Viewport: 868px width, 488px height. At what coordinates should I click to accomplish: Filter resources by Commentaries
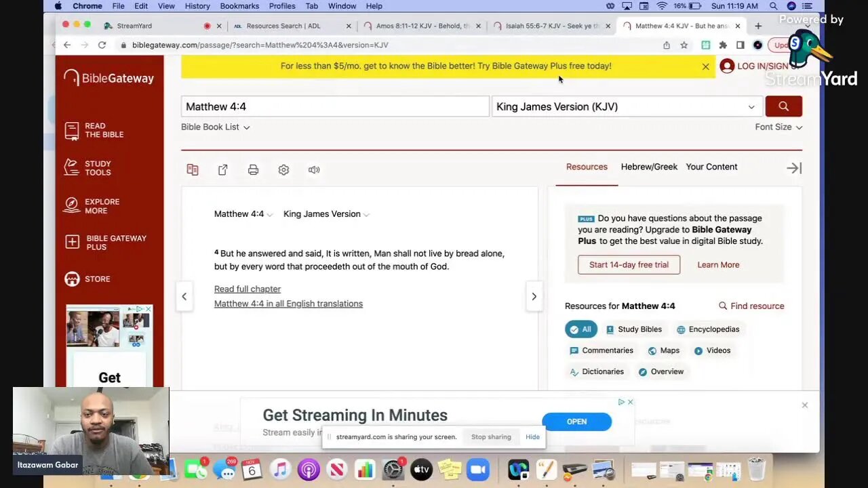[601, 350]
